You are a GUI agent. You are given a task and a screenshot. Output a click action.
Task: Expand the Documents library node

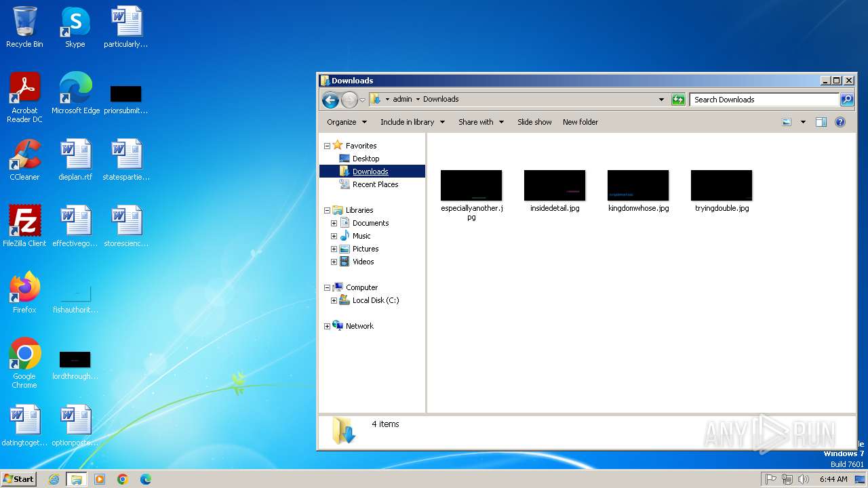coord(334,223)
